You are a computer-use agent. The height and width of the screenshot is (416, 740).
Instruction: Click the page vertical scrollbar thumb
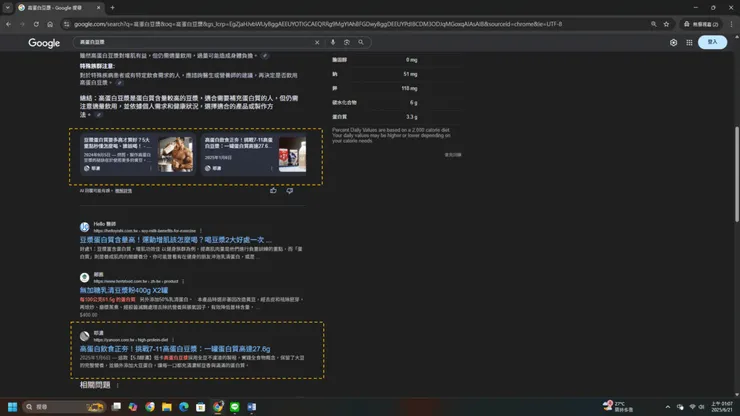tap(737, 174)
